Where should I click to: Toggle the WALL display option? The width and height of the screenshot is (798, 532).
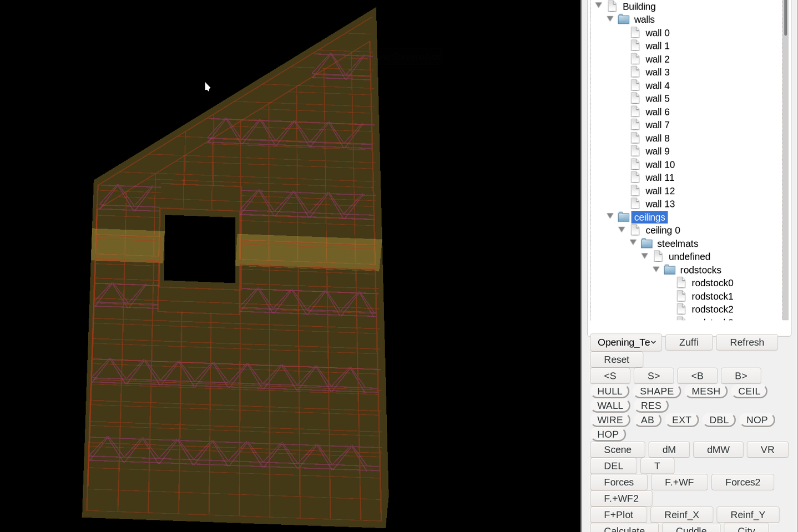tap(610, 406)
